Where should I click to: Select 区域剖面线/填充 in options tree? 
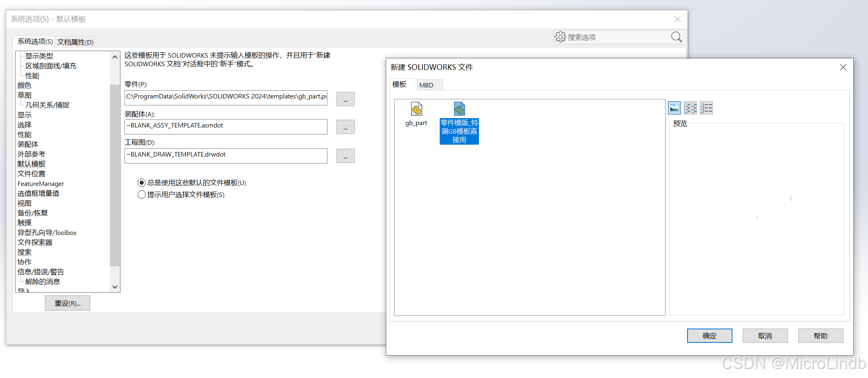(x=51, y=66)
